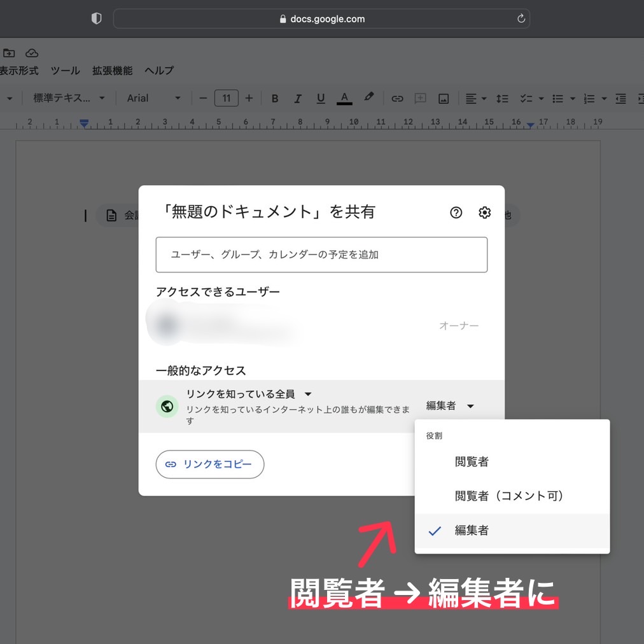Apply underline formatting from the toolbar

pyautogui.click(x=321, y=99)
